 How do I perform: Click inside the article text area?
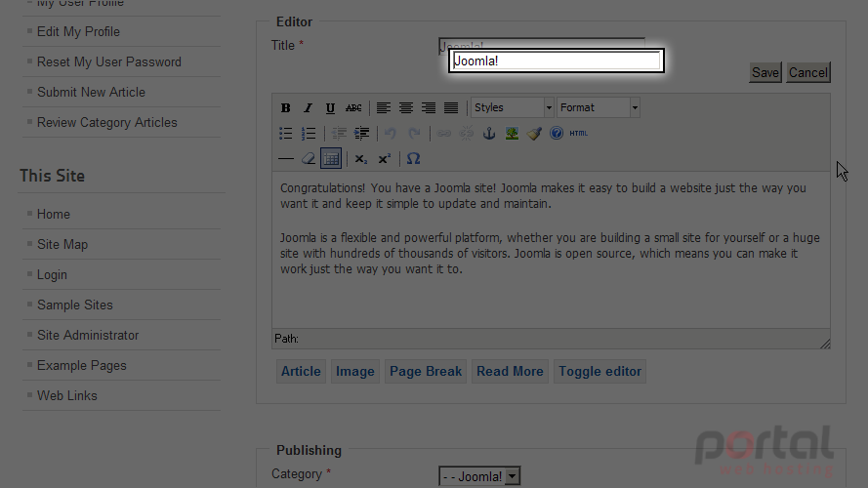(x=551, y=249)
